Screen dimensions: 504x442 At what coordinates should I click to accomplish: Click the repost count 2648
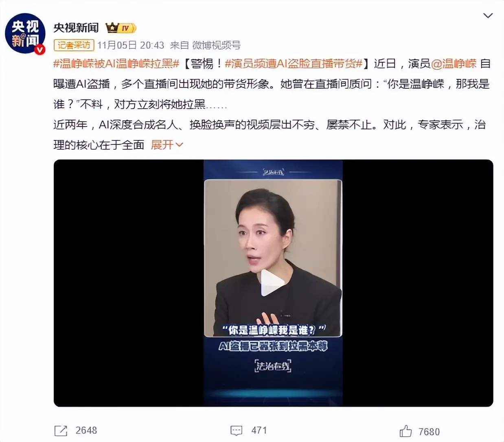coord(86,431)
